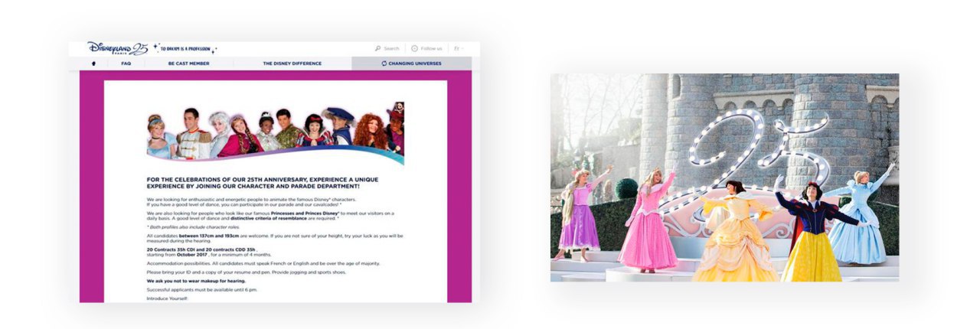This screenshot has width=980, height=329.
Task: Click 'between 137cm and 193cm' text
Action: [207, 236]
